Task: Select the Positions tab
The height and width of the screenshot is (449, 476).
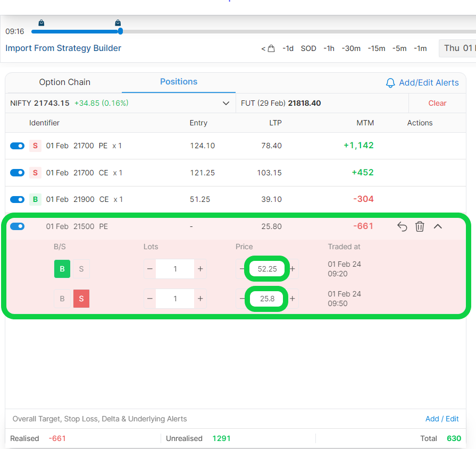Action: [x=179, y=82]
